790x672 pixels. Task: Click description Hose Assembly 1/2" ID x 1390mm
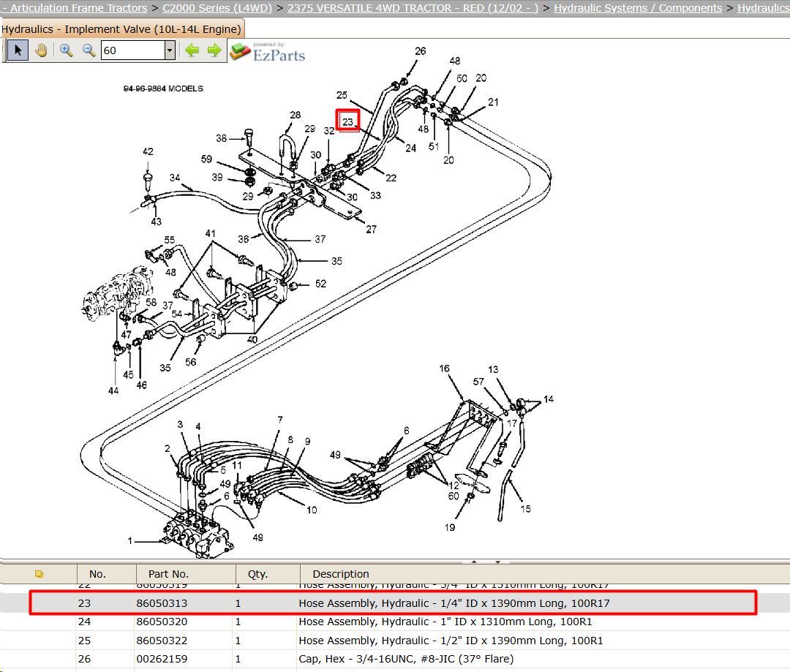(x=451, y=641)
